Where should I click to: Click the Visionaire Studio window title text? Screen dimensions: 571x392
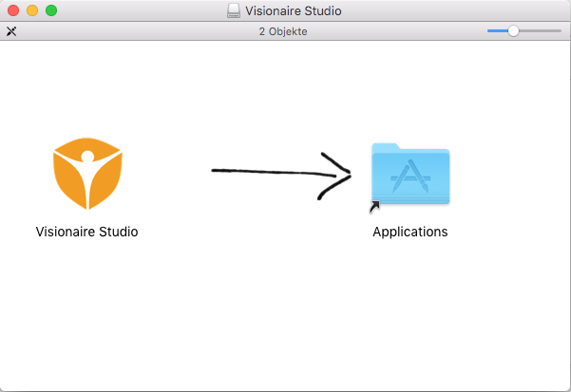click(294, 10)
